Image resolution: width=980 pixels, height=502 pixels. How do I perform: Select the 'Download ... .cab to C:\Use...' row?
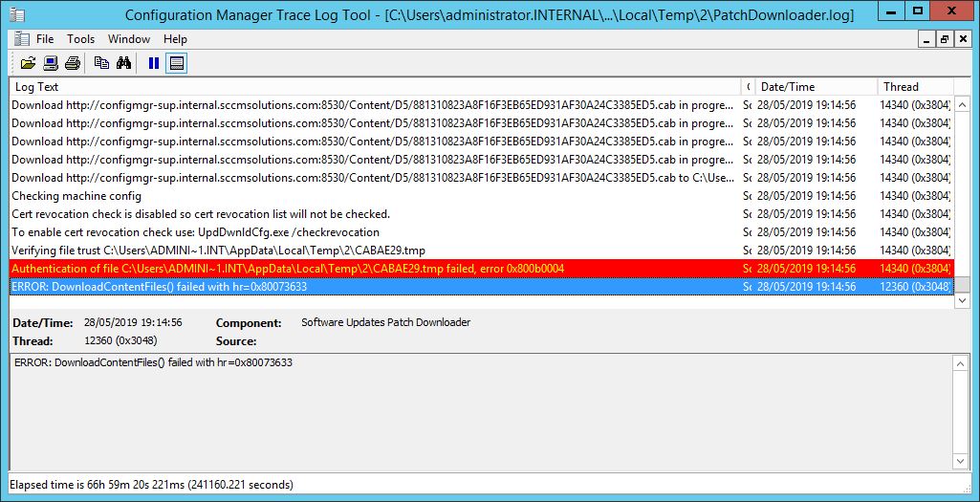(481, 178)
